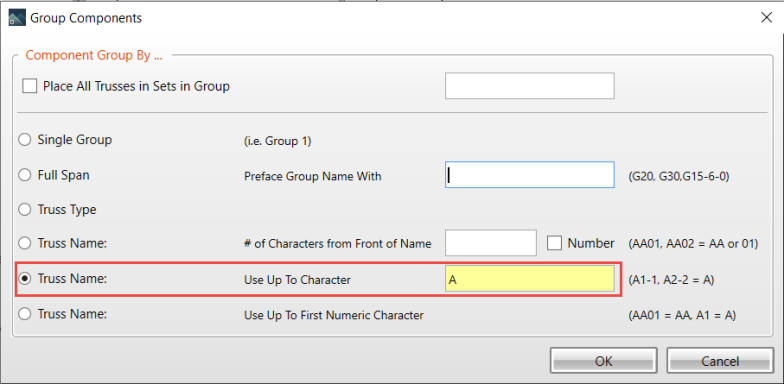
Task: Enable Place All Trusses in Sets in Group
Action: [x=30, y=86]
